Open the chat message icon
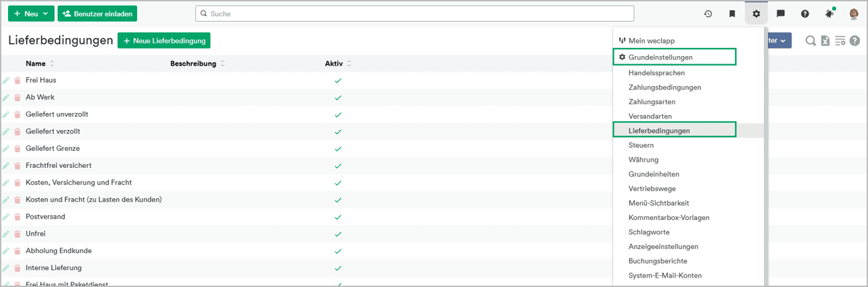868x287 pixels. coord(780,14)
